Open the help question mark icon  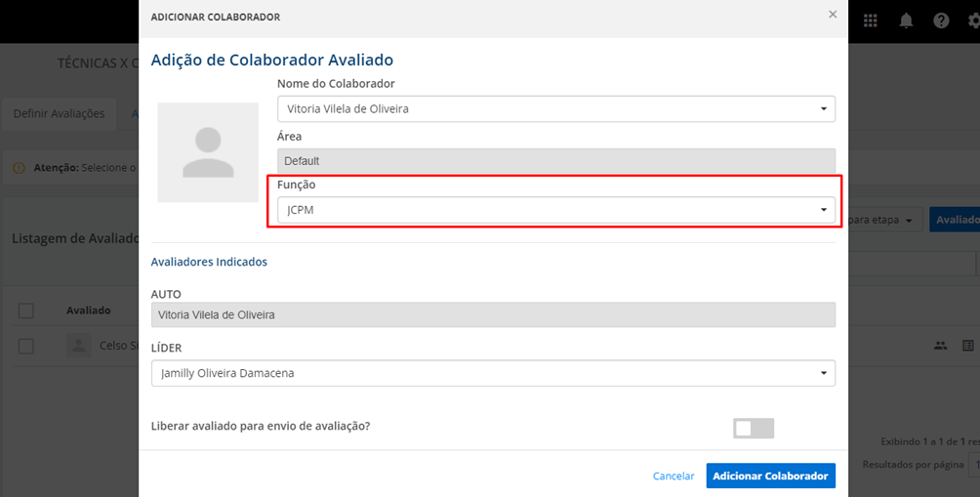(941, 21)
